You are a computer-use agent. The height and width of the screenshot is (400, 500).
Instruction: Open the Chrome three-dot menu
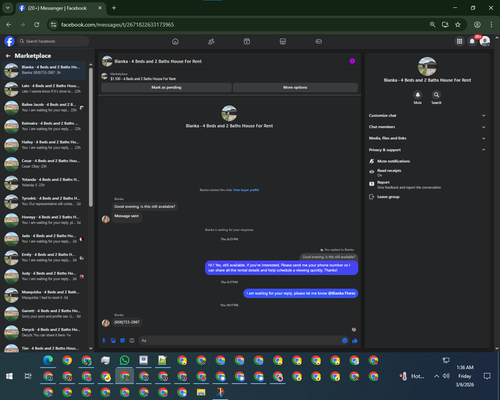(x=491, y=25)
